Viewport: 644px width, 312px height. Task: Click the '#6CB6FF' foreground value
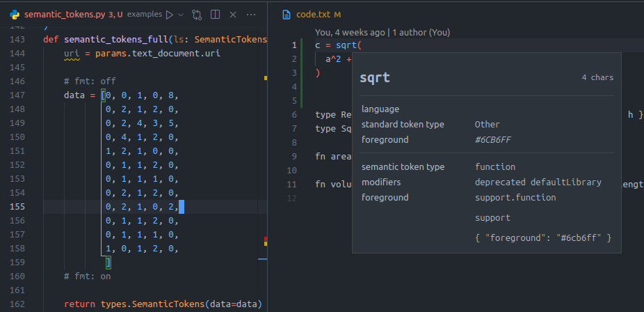pyautogui.click(x=493, y=140)
